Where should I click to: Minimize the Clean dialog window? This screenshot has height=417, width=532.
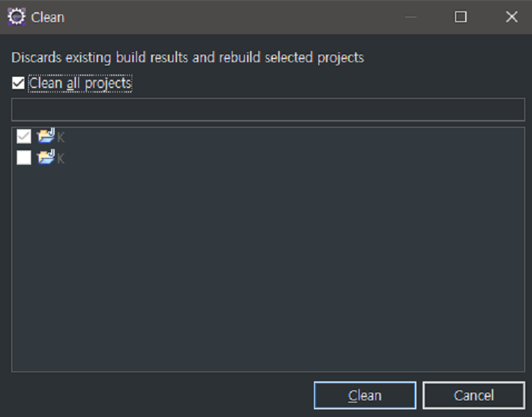coord(411,17)
